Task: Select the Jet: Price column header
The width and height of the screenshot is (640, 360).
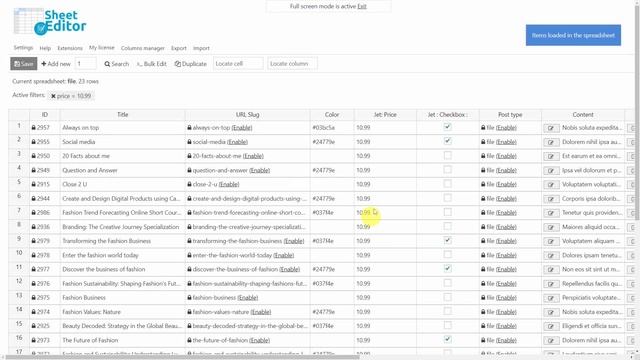Action: [385, 115]
